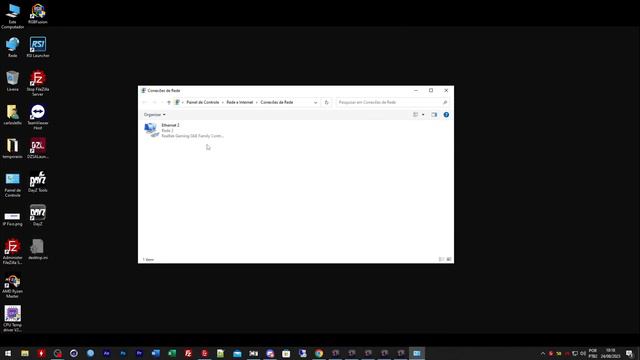Launch AMD Ryzen Master from desktop
Image resolution: width=640 pixels, height=360 pixels.
pos(13,286)
